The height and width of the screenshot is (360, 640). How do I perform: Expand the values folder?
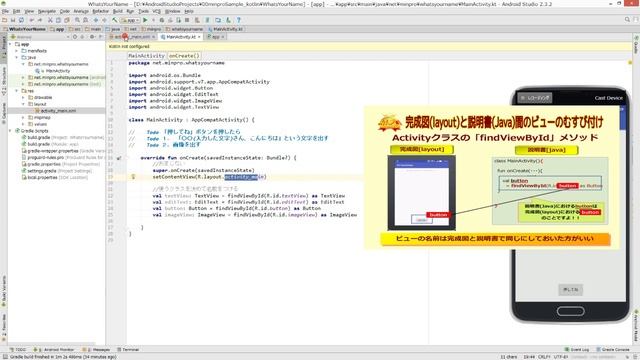[23, 124]
